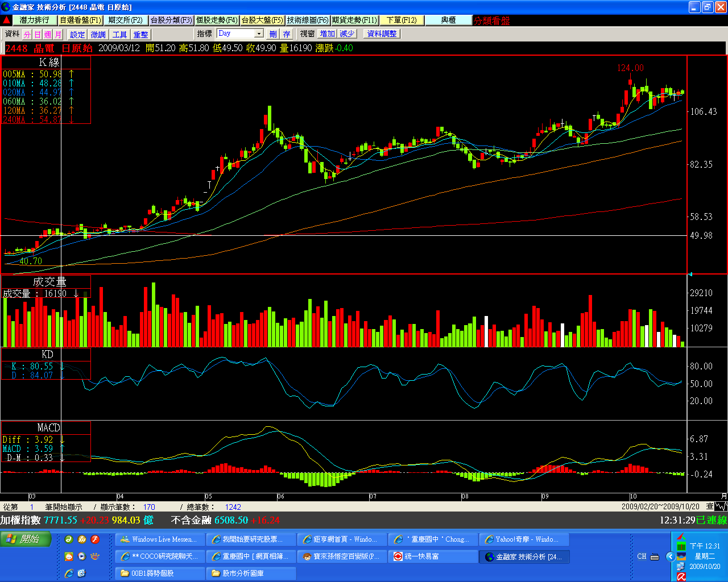Image resolution: width=728 pixels, height=582 pixels.
Task: Click the 資料調整 button
Action: click(x=382, y=34)
